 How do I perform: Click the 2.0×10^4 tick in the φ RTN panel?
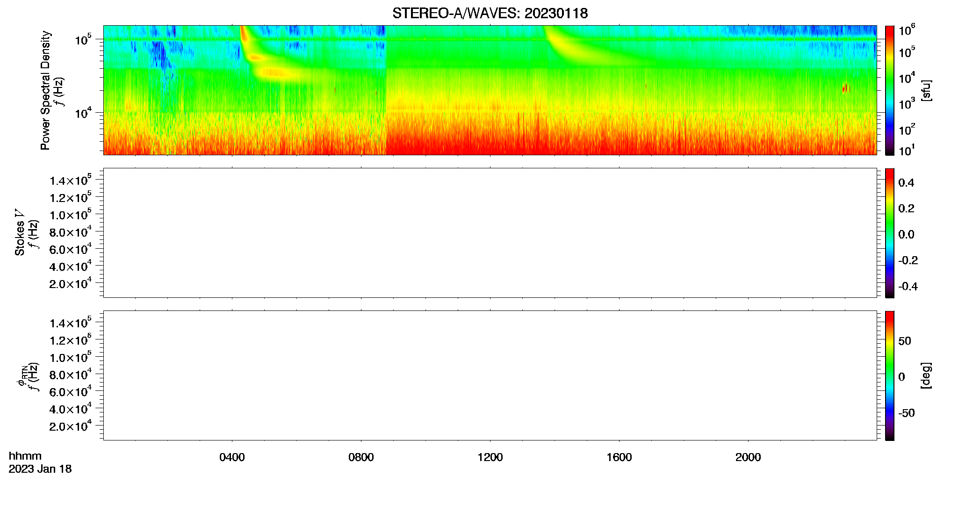pyautogui.click(x=71, y=426)
